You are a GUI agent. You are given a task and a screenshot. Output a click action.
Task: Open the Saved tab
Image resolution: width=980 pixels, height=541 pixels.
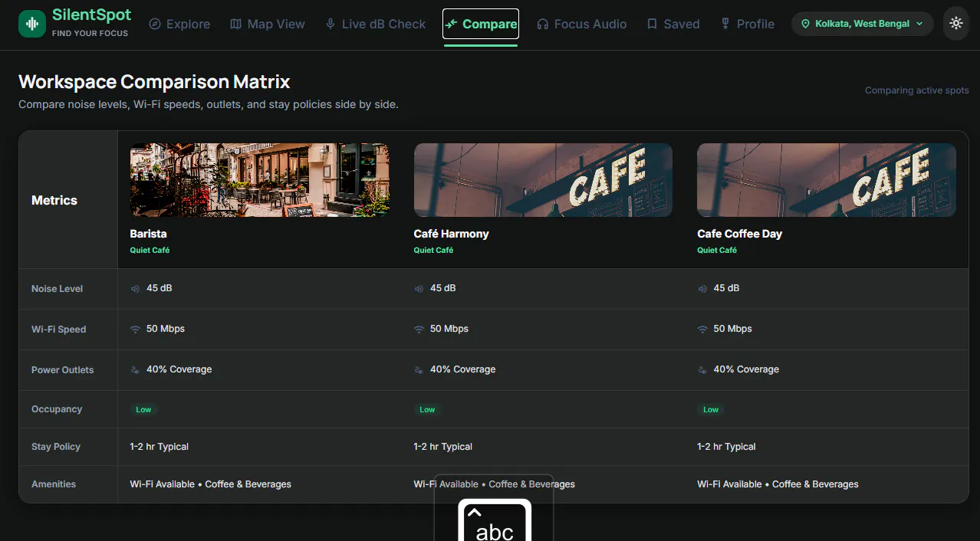click(x=673, y=24)
